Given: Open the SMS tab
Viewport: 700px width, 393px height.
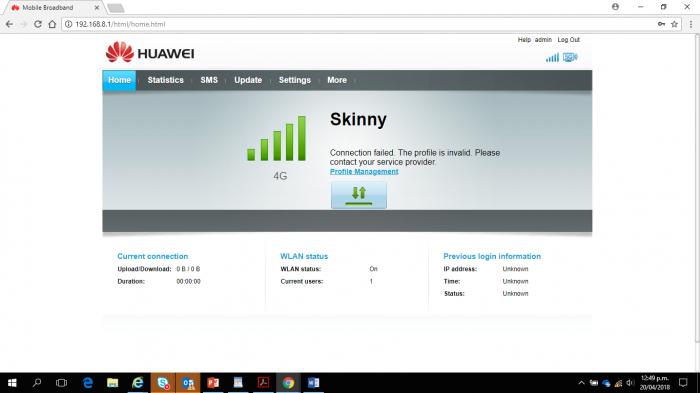Looking at the screenshot, I should (209, 80).
